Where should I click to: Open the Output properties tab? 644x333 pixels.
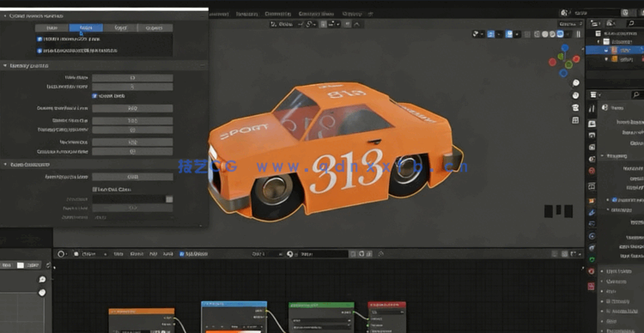pyautogui.click(x=592, y=135)
